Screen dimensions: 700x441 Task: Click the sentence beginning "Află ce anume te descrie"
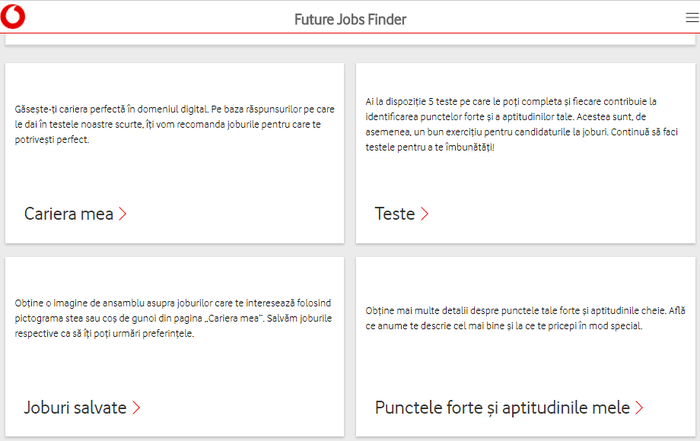coord(500,326)
